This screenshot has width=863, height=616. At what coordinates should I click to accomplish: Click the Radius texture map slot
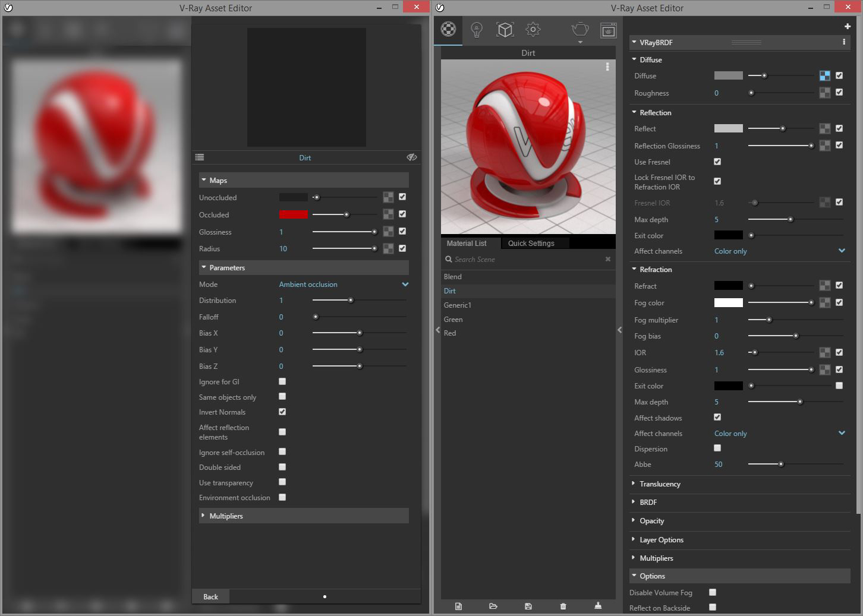click(388, 248)
